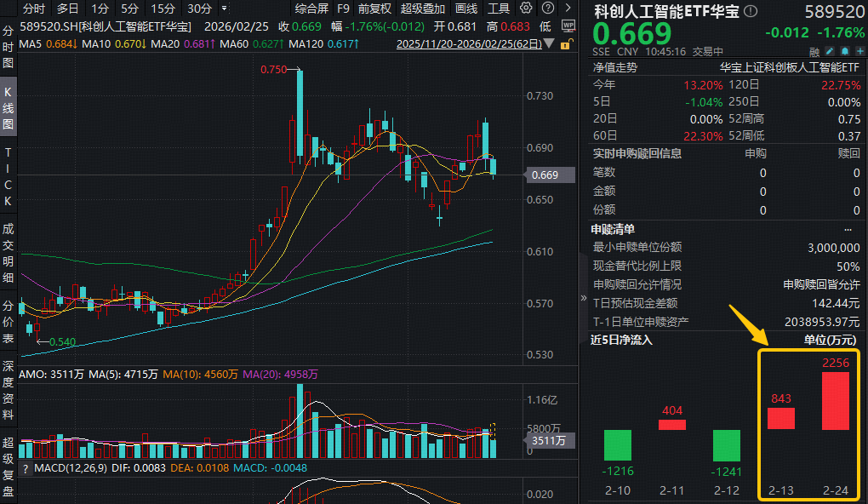Toggle 超级叠加 overlay mode

[x=423, y=9]
